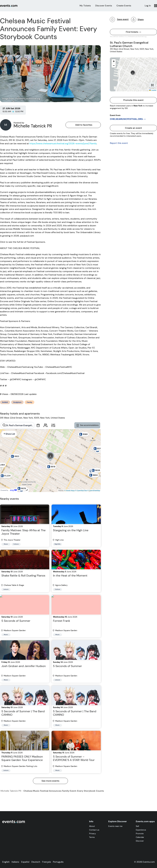Click the St. Paul's German Evangelical search field
The image size is (157, 868).
(18, 425)
